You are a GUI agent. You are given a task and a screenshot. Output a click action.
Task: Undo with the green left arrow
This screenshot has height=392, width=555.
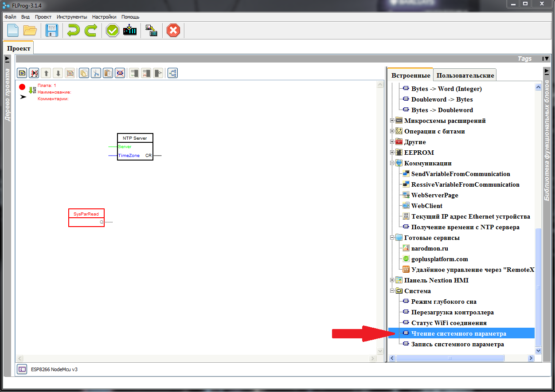[73, 31]
